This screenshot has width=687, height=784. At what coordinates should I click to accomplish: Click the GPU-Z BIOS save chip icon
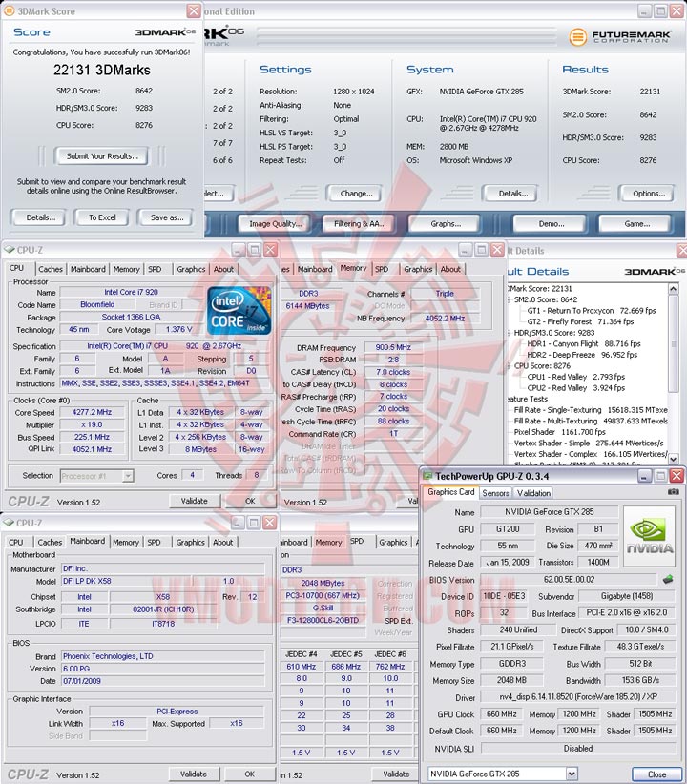click(x=668, y=580)
